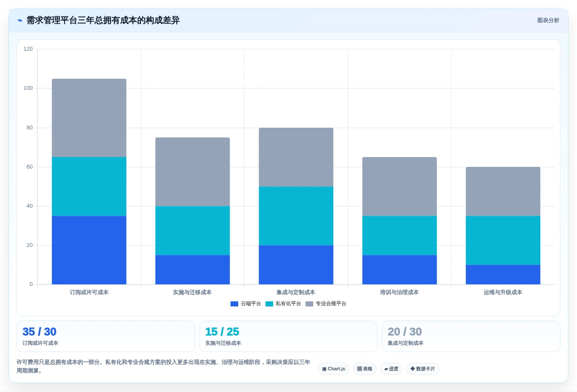This screenshot has width=577, height=392.
Task: Click the 订阅或许可成本 x-axis label
Action: (89, 292)
